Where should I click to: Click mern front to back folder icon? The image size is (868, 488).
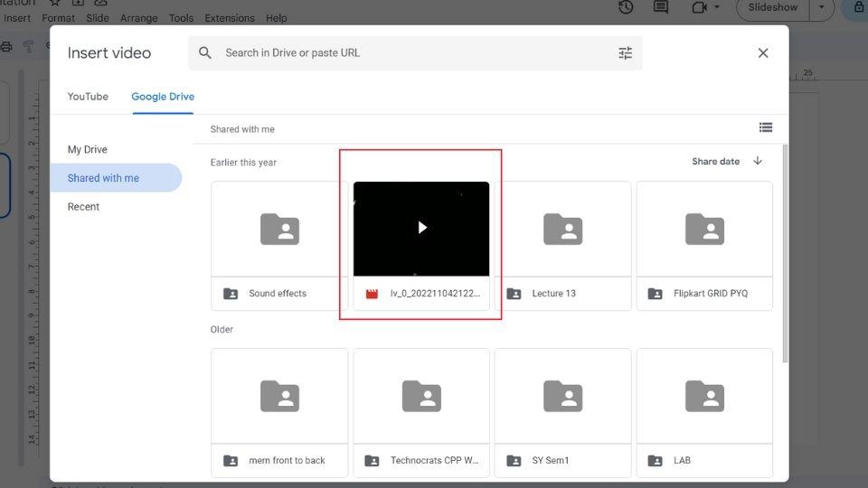279,396
